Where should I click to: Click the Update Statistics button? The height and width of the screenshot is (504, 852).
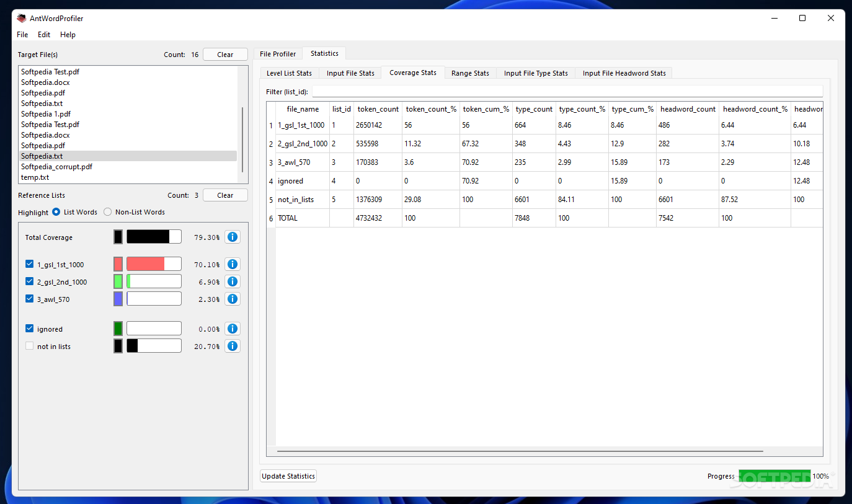pyautogui.click(x=288, y=476)
